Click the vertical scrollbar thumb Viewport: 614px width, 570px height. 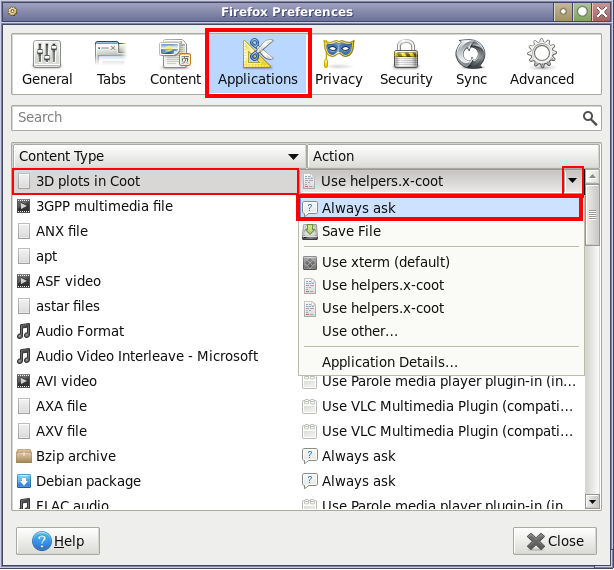point(592,215)
